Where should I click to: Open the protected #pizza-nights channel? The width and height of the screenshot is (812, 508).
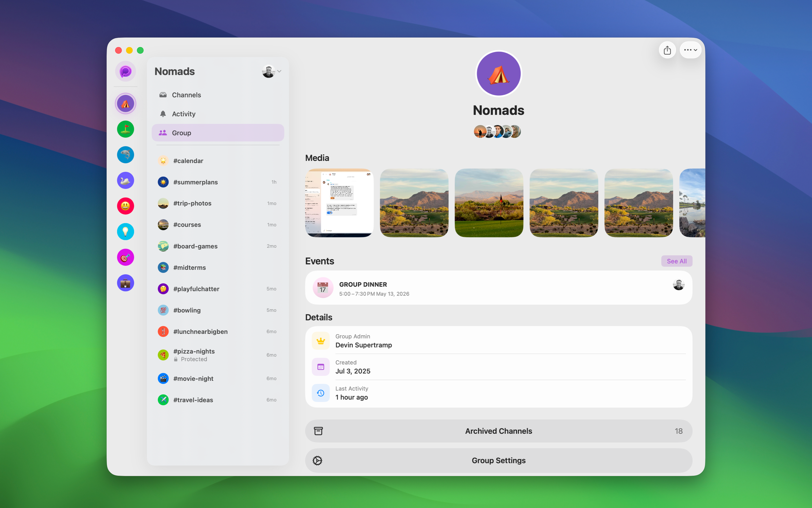point(218,355)
